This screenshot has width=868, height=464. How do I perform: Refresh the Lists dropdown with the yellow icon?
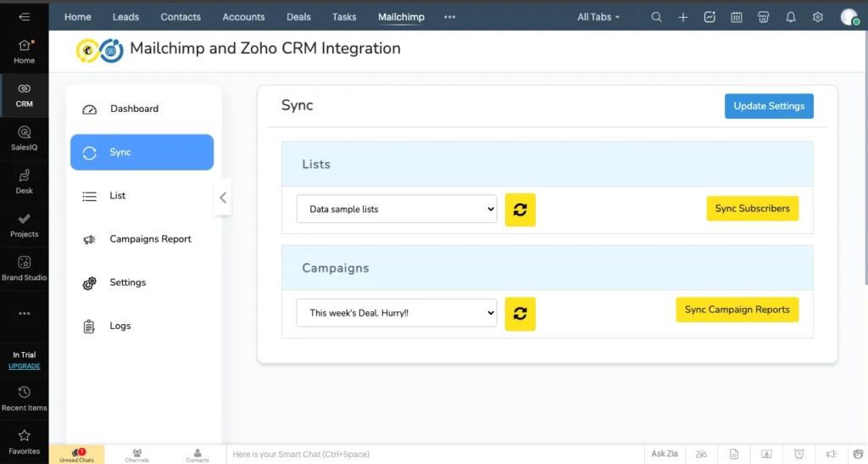click(520, 210)
